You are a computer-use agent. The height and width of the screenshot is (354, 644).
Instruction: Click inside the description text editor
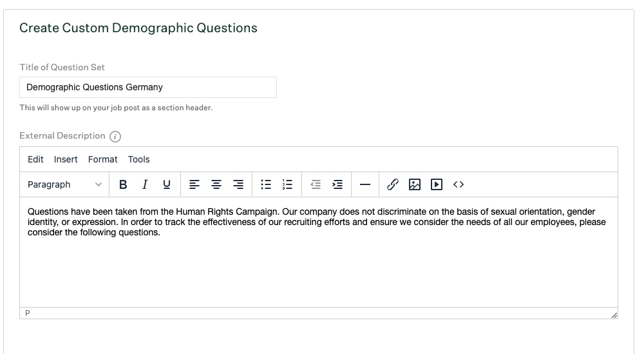[318, 252]
